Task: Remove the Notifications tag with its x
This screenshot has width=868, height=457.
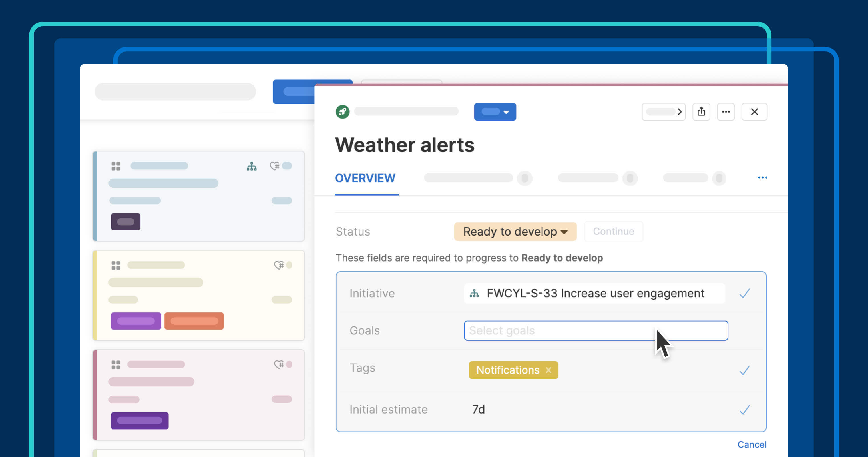Action: tap(548, 370)
